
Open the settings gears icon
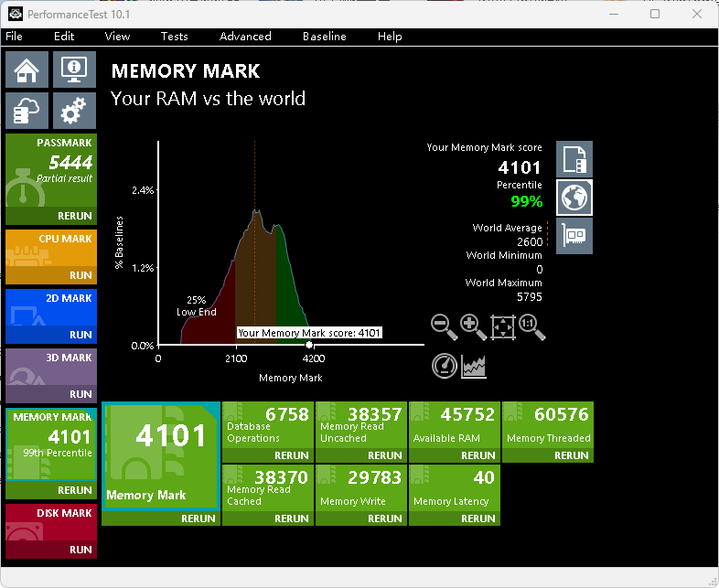tap(74, 111)
